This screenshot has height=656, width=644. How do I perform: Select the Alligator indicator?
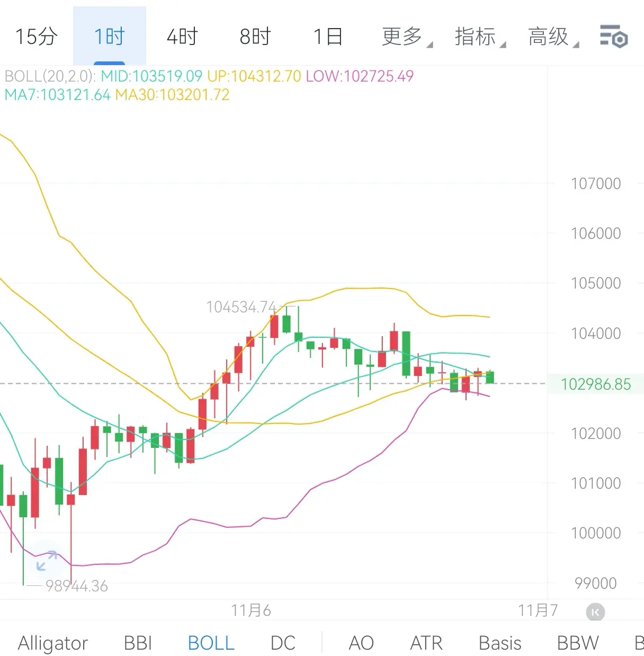coord(53,643)
